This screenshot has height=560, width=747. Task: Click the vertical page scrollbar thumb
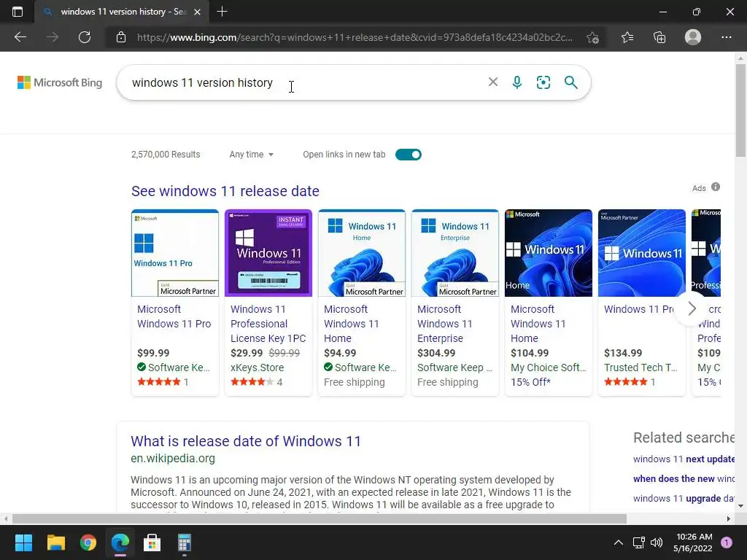click(740, 110)
